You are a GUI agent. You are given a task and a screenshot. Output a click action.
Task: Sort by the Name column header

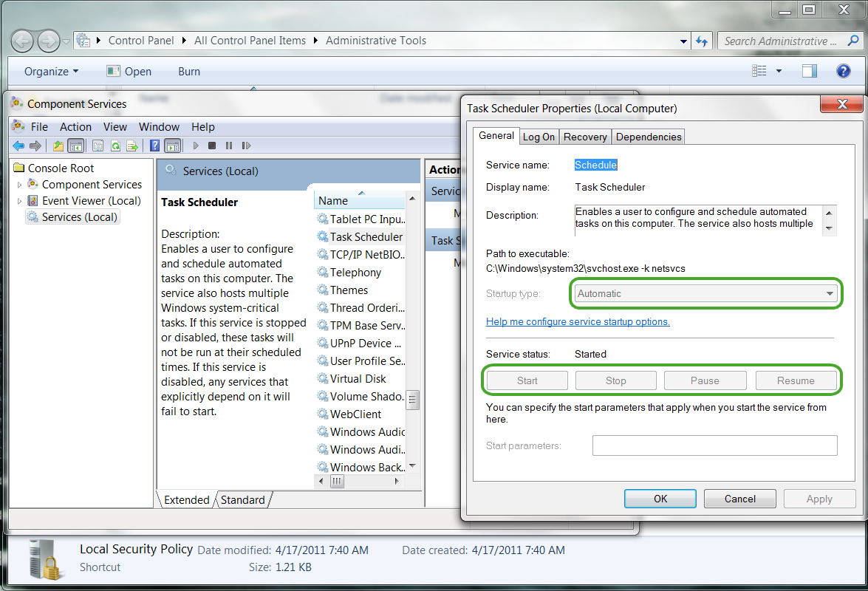[360, 200]
